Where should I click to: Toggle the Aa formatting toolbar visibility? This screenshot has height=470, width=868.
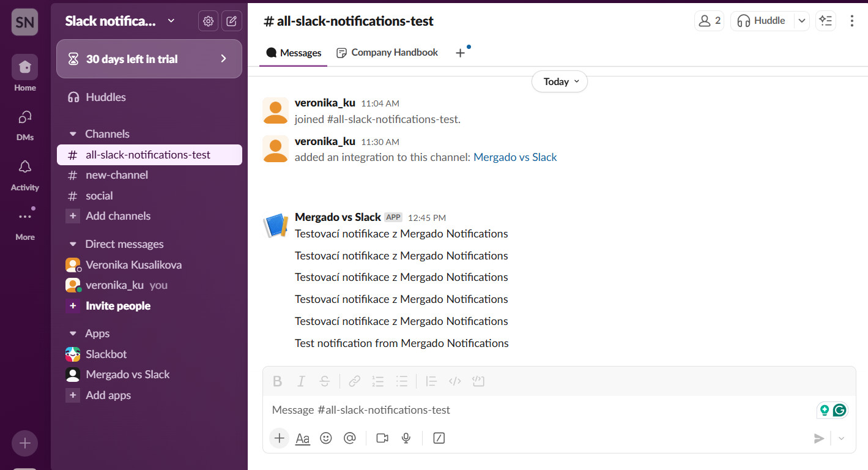303,438
